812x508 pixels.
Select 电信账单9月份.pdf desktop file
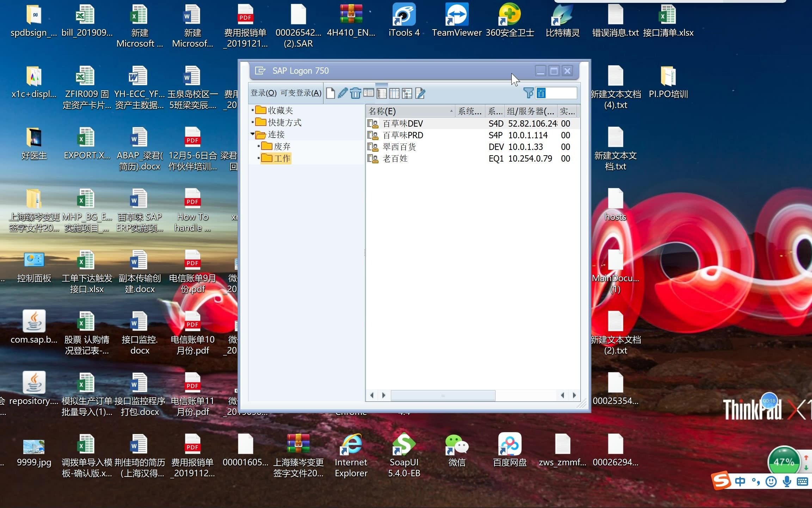(192, 272)
